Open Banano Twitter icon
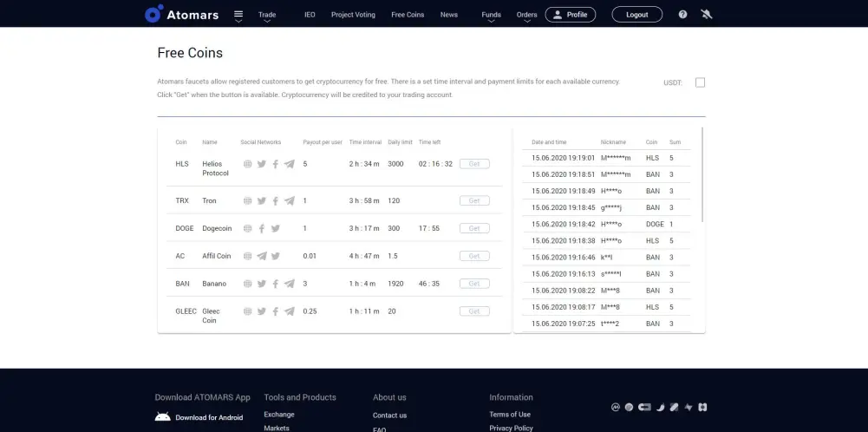Viewport: 868px width, 432px height. pyautogui.click(x=262, y=284)
